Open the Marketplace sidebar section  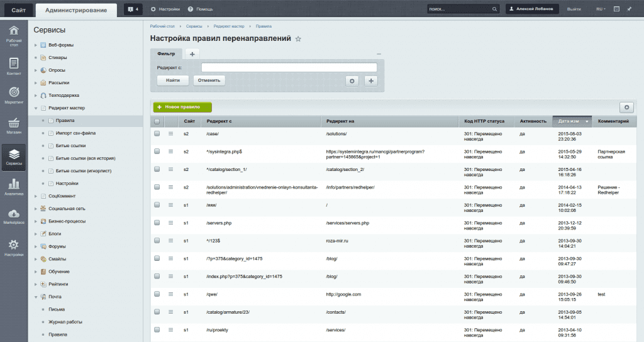coord(14,216)
